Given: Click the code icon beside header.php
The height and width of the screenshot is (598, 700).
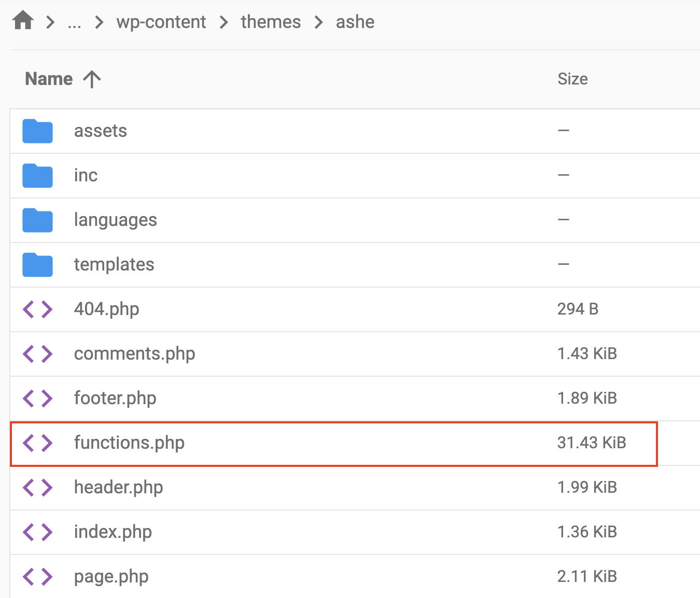Looking at the screenshot, I should [37, 488].
